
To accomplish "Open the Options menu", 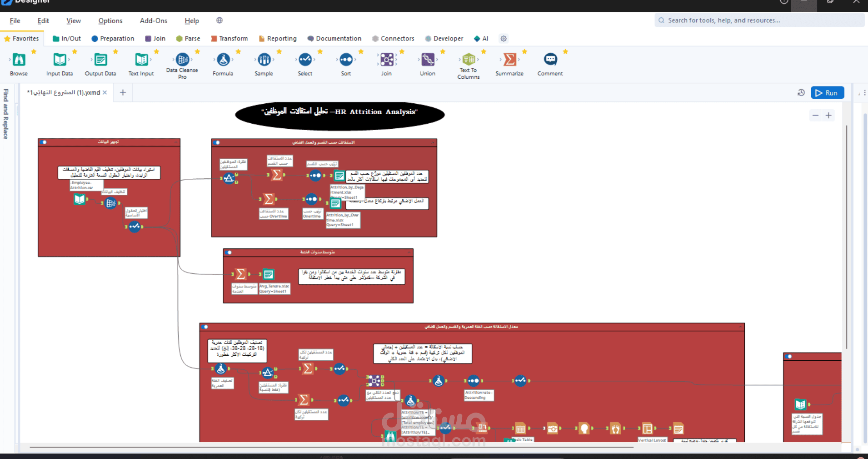I will coord(110,21).
